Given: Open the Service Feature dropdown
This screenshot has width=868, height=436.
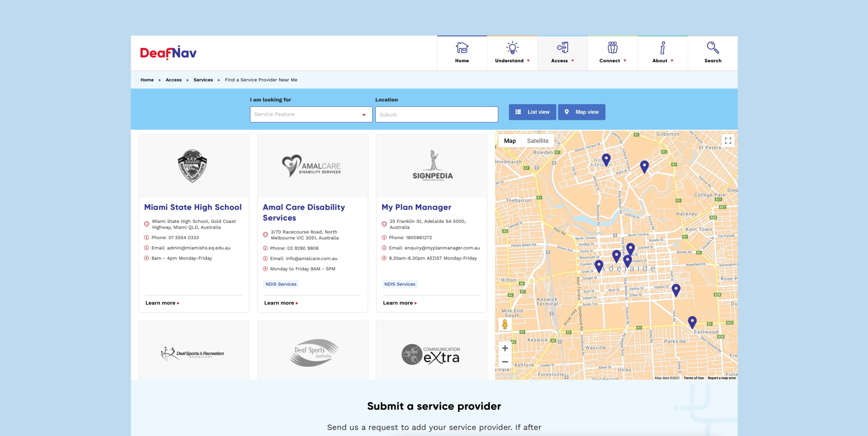Looking at the screenshot, I should pyautogui.click(x=311, y=114).
